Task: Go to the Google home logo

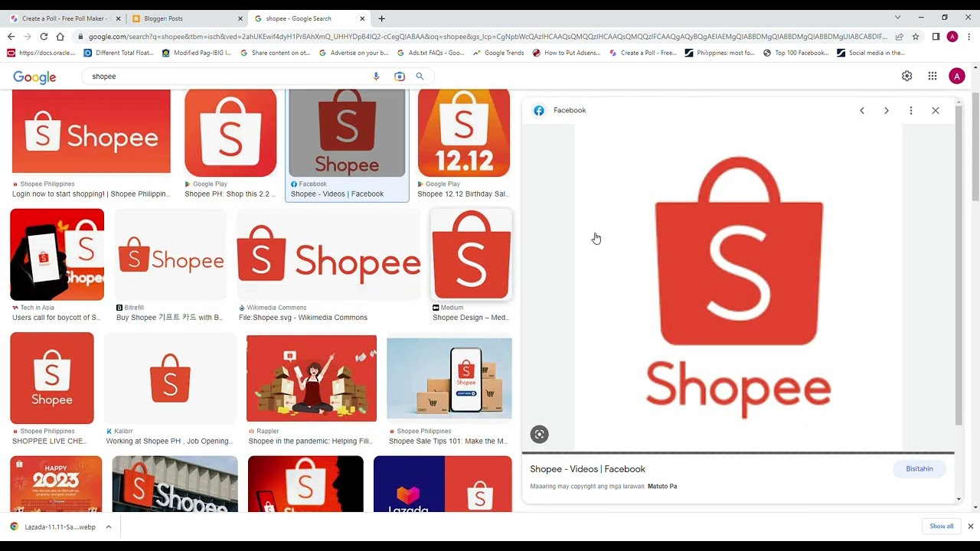Action: click(34, 77)
